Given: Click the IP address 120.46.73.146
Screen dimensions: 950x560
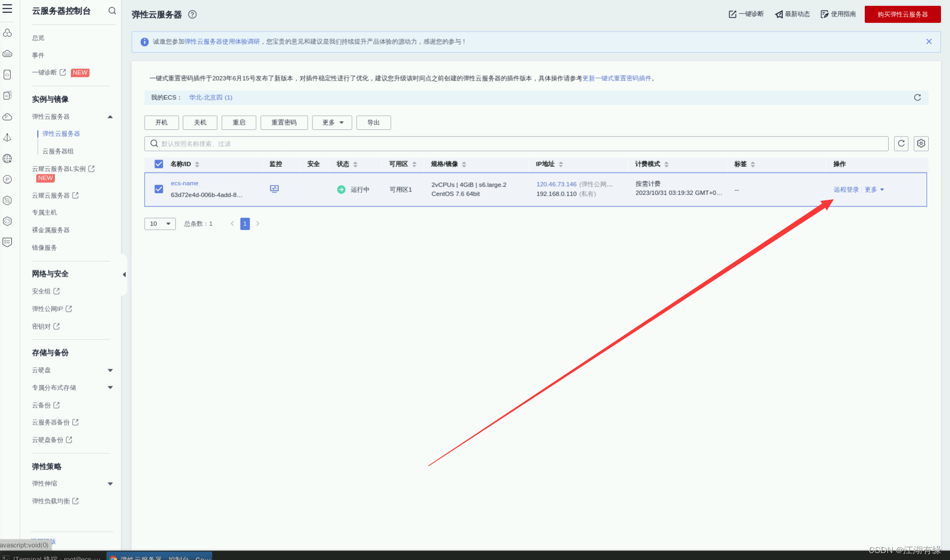Looking at the screenshot, I should pos(556,184).
